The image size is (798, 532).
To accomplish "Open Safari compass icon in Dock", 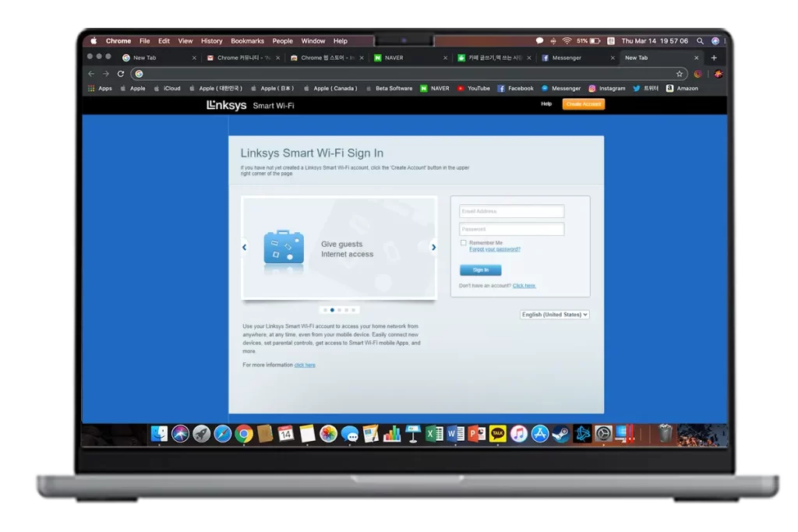I will coord(222,434).
